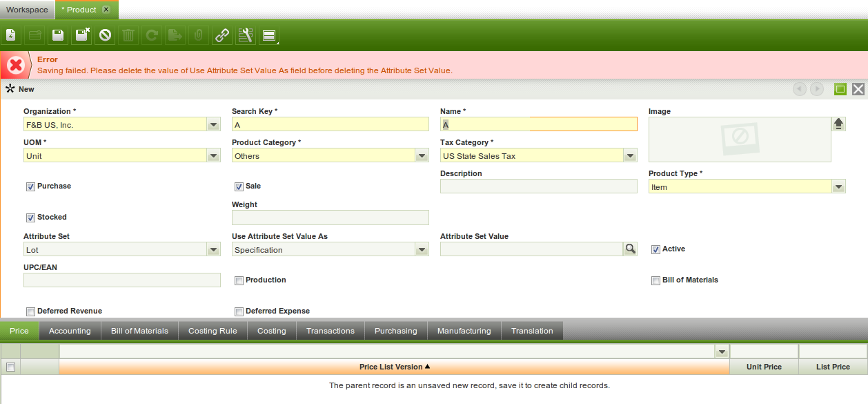
Task: Open the Product Category dropdown
Action: click(422, 156)
